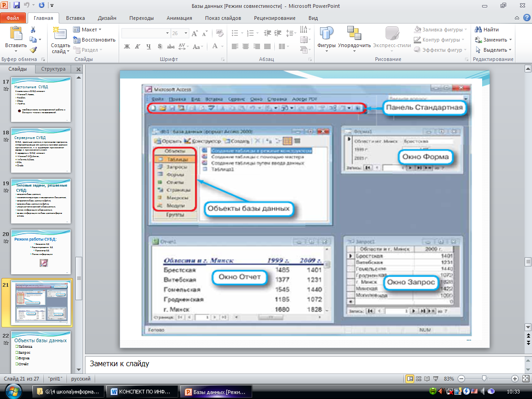Open the Paragraph dialog launcher in Абзац group
The image size is (532, 399).
310,60
